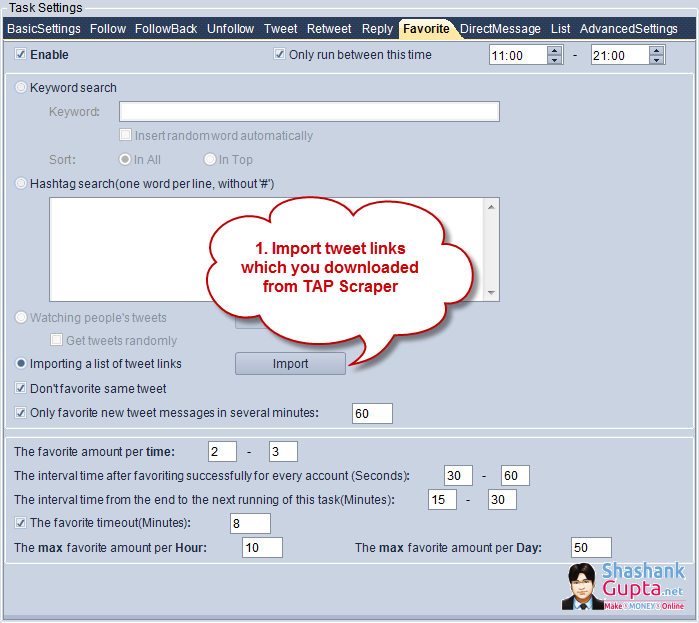Click max favorite per Day field

[x=591, y=548]
